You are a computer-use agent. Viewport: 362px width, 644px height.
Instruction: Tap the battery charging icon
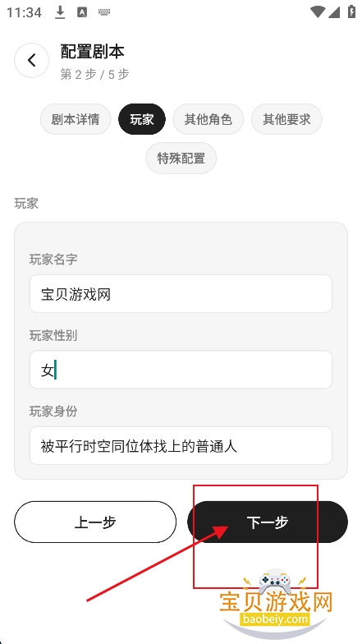point(351,11)
